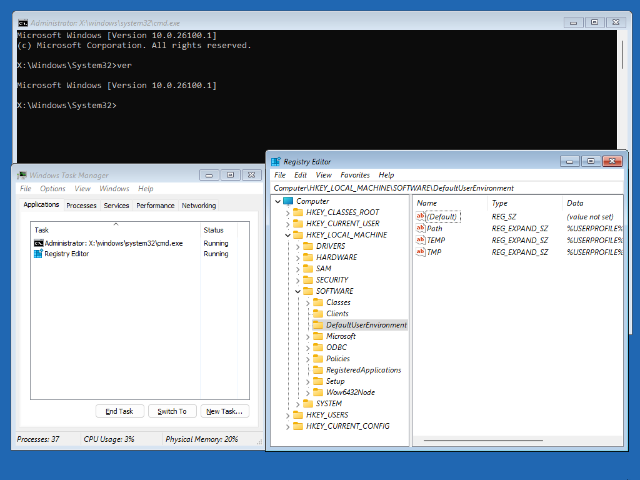Click the registry address bar path

click(x=393, y=188)
